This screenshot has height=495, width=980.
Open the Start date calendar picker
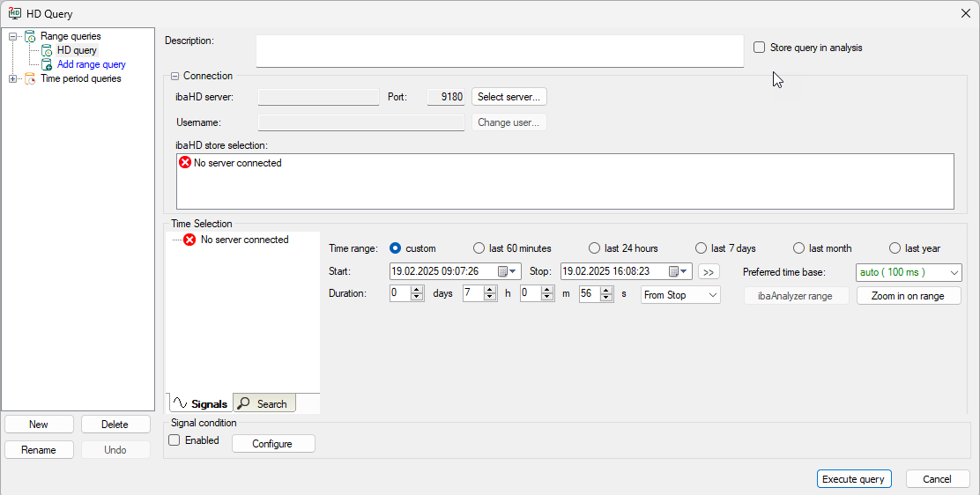(x=507, y=271)
